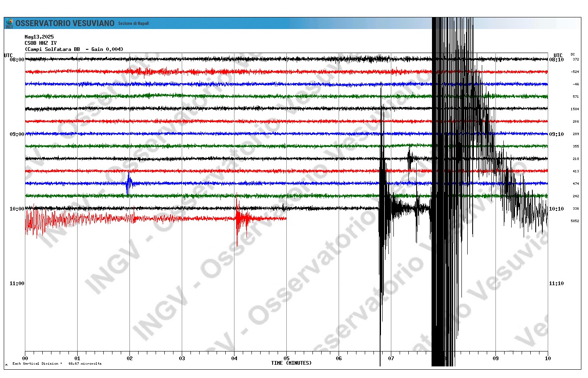Click the 11:00 time label

pyautogui.click(x=17, y=283)
